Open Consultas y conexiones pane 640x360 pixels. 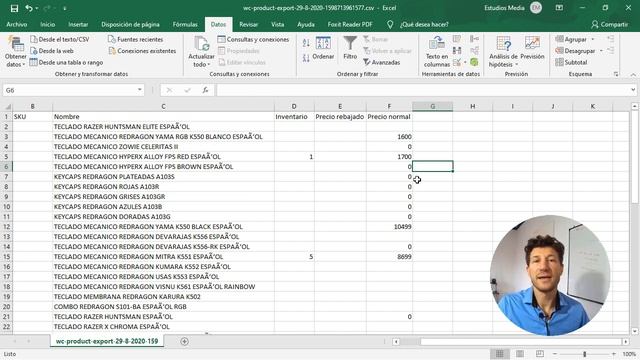253,39
